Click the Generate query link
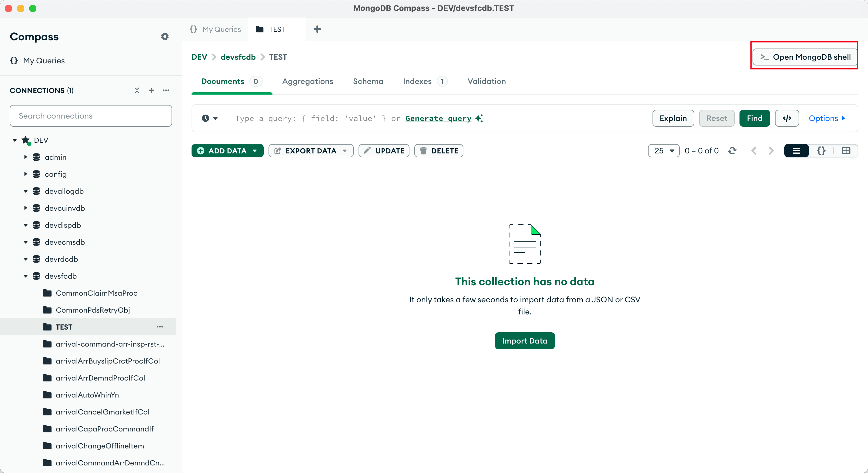The image size is (868, 473). pos(438,118)
